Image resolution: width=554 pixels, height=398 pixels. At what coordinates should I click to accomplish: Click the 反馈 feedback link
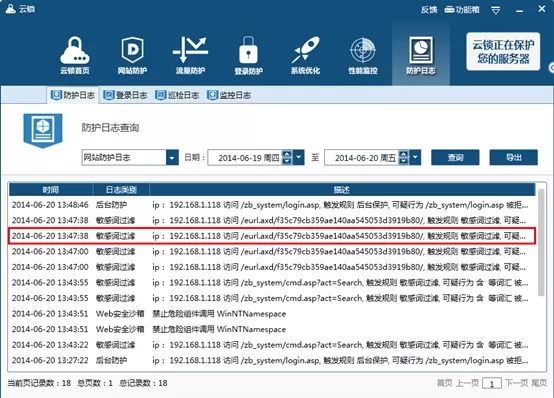429,10
